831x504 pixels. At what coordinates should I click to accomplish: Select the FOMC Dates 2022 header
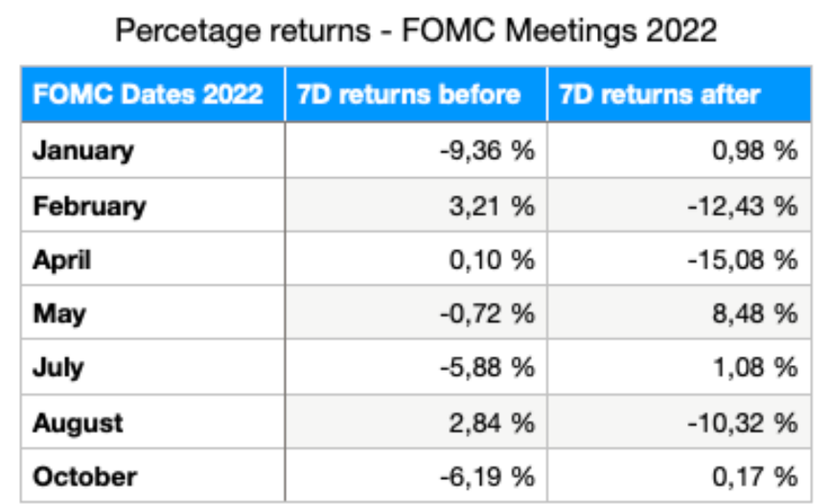coord(148,94)
